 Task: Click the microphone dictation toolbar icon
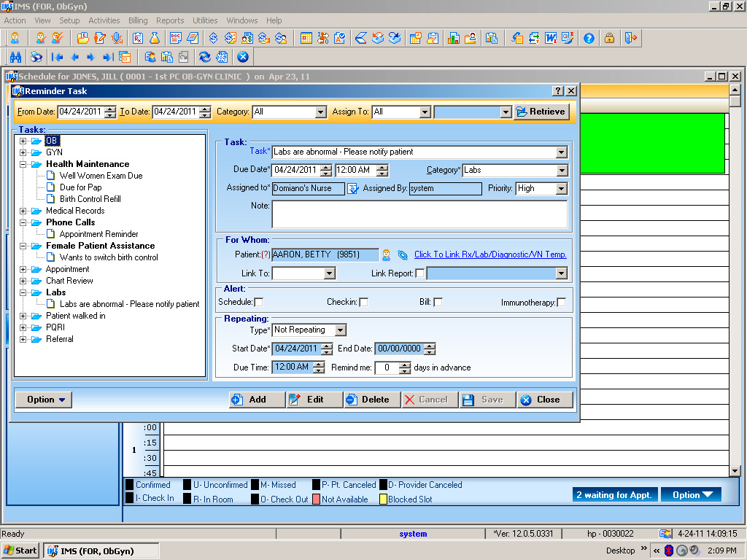coord(117,38)
